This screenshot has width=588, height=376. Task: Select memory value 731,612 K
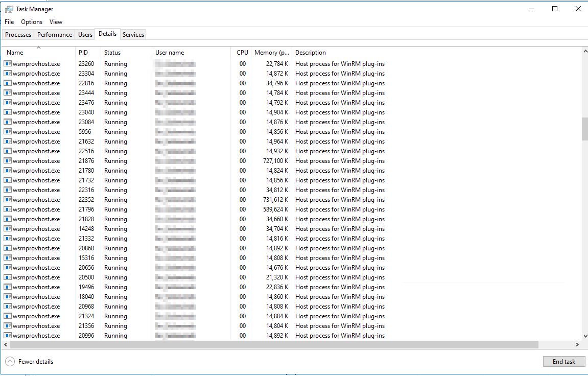tap(276, 200)
